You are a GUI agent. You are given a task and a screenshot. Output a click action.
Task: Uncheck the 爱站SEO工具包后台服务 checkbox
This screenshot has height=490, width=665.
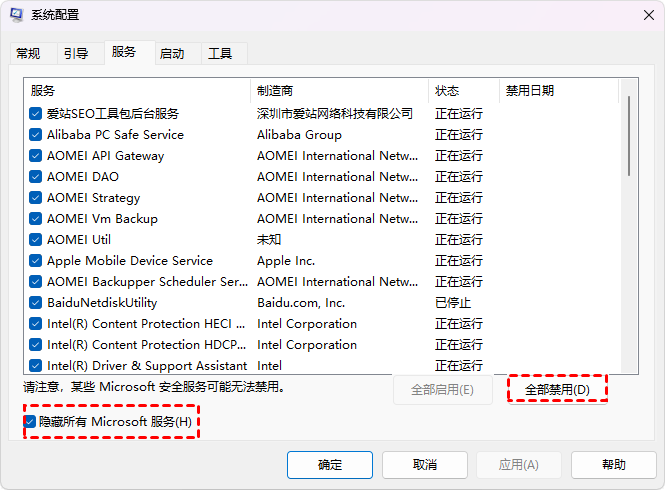pos(36,114)
